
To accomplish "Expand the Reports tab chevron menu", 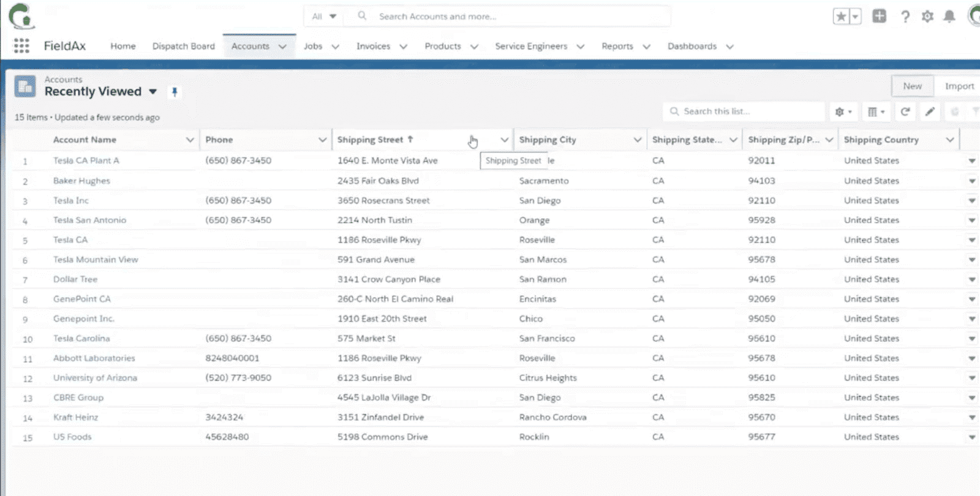I will pyautogui.click(x=646, y=47).
